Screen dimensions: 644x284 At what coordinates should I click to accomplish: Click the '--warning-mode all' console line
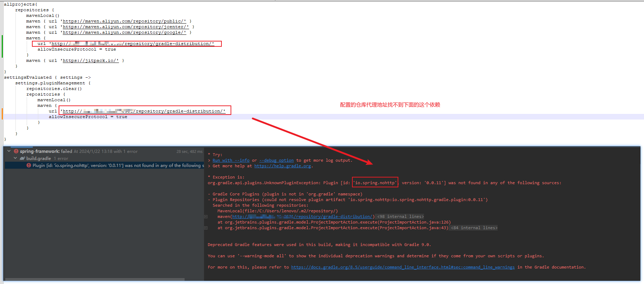tap(376, 256)
